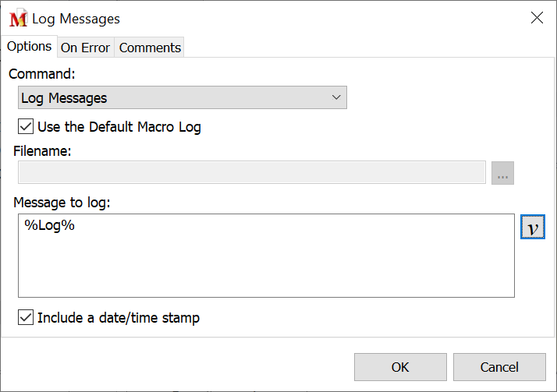Click the Log Messages title bar text
The width and height of the screenshot is (557, 392).
(x=76, y=19)
